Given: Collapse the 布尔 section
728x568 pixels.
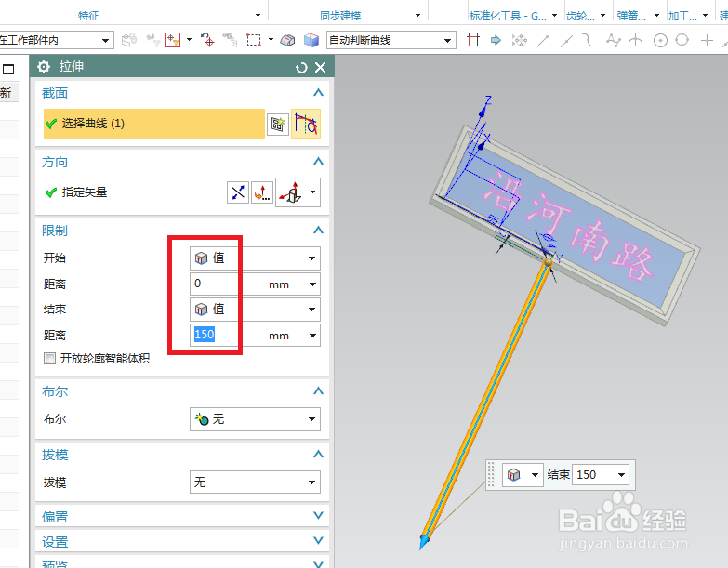Looking at the screenshot, I should coord(318,391).
